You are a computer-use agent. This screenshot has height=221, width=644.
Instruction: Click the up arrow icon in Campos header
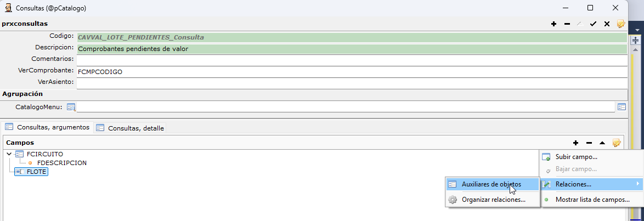[602, 143]
